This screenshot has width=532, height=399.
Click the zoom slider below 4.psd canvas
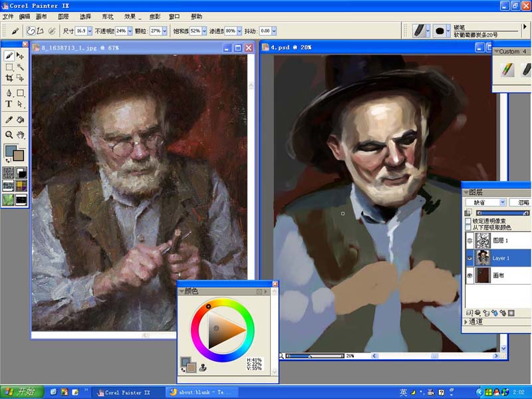315,356
